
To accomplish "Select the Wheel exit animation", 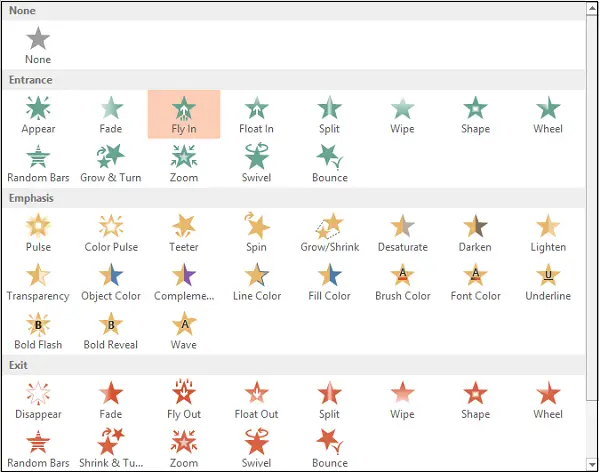I will click(x=548, y=400).
